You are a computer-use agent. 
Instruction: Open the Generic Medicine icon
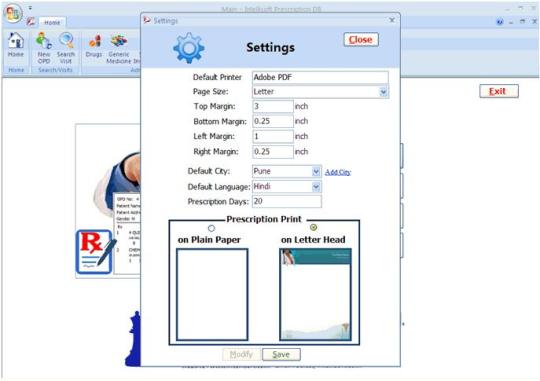(x=119, y=49)
